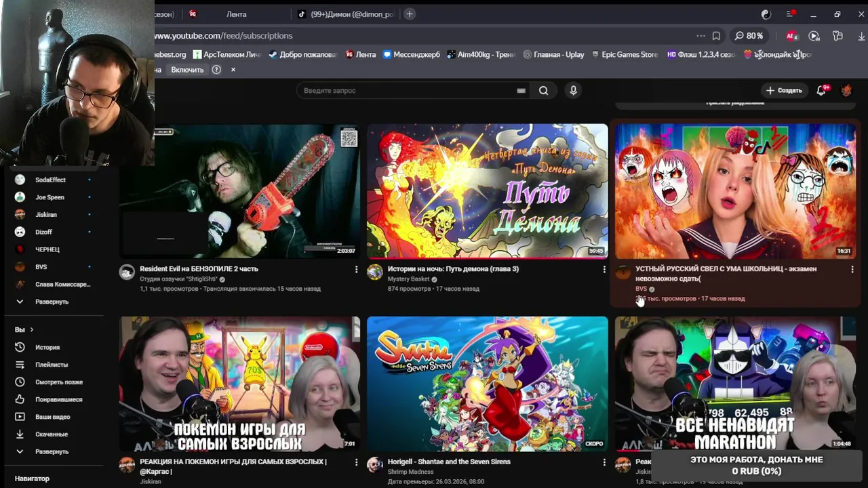Open Слава Комиссаренко subscription channel
868x488 pixels.
tap(62, 284)
